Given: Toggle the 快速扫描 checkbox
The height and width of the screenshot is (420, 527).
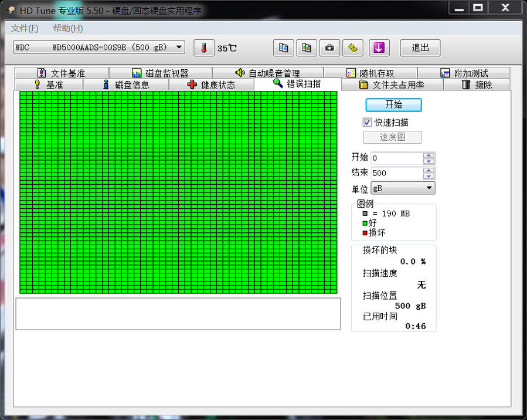Looking at the screenshot, I should tap(367, 122).
